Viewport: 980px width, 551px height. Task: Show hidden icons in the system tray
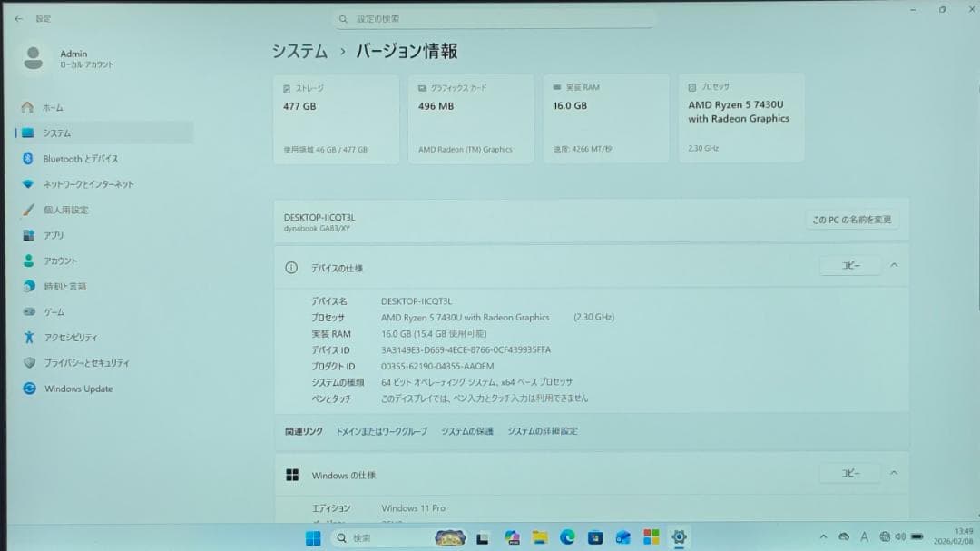(824, 537)
